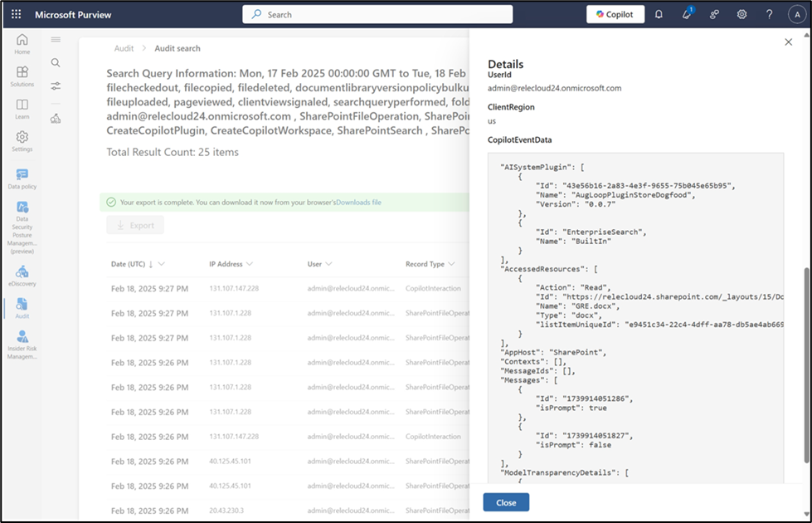Image resolution: width=812 pixels, height=523 pixels.
Task: Click the "GRE.docx" name line in JSON
Action: 578,305
